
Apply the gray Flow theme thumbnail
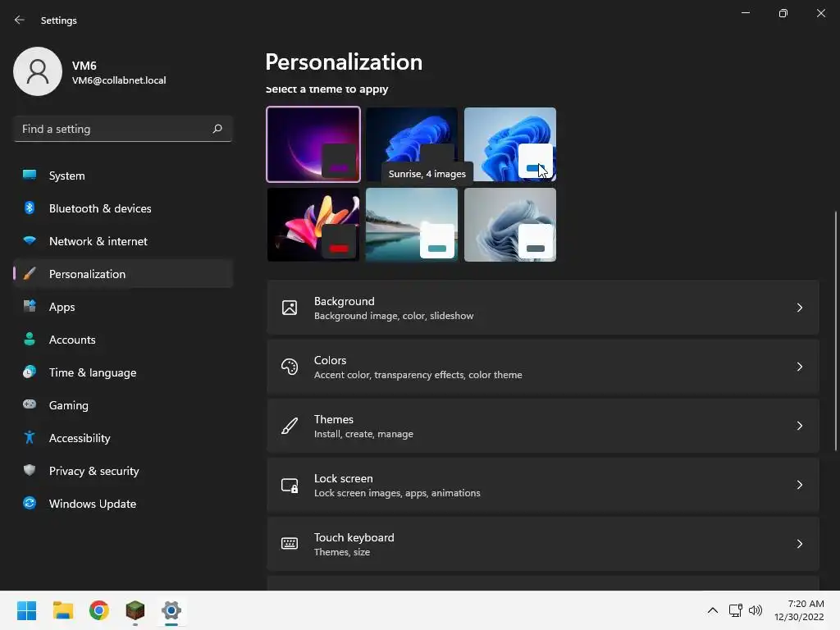click(x=510, y=225)
